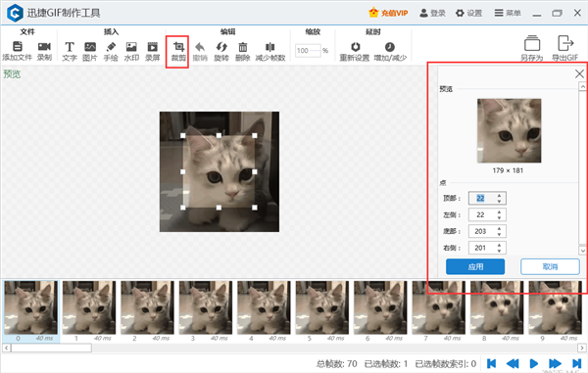Click the bottom-right crop handle
588x373 pixels.
click(255, 208)
